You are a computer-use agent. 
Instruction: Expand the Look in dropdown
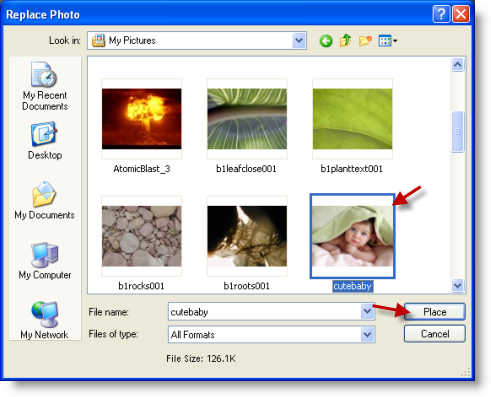pos(299,41)
